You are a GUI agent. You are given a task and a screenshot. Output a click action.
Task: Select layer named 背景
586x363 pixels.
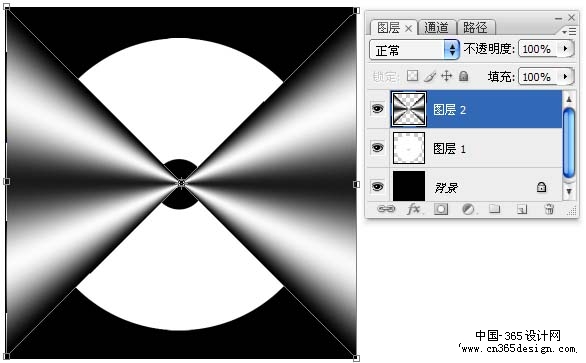445,187
